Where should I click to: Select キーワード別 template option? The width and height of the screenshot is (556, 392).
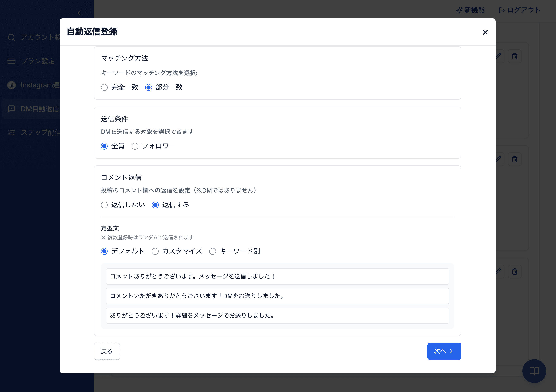(x=213, y=251)
